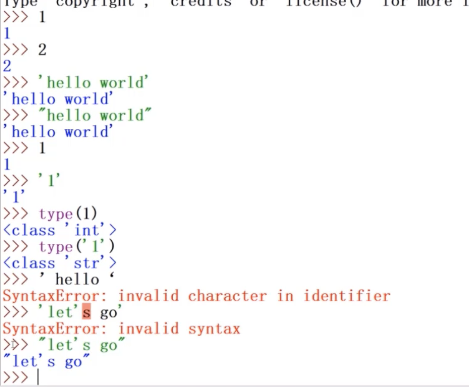Click the <class 'str'> output
This screenshot has height=387, width=469.
[x=60, y=263]
